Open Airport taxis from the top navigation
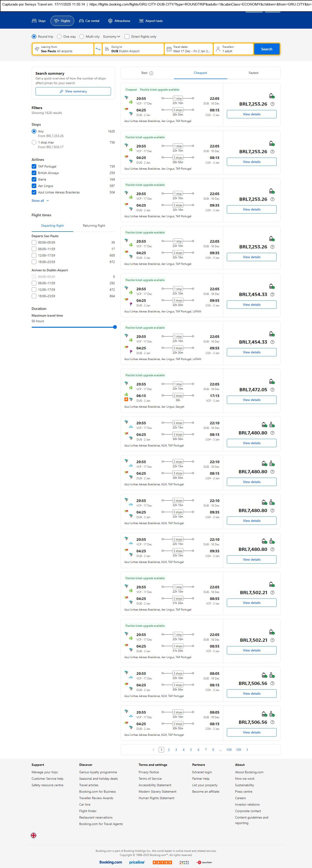The width and height of the screenshot is (312, 868). coord(151,21)
